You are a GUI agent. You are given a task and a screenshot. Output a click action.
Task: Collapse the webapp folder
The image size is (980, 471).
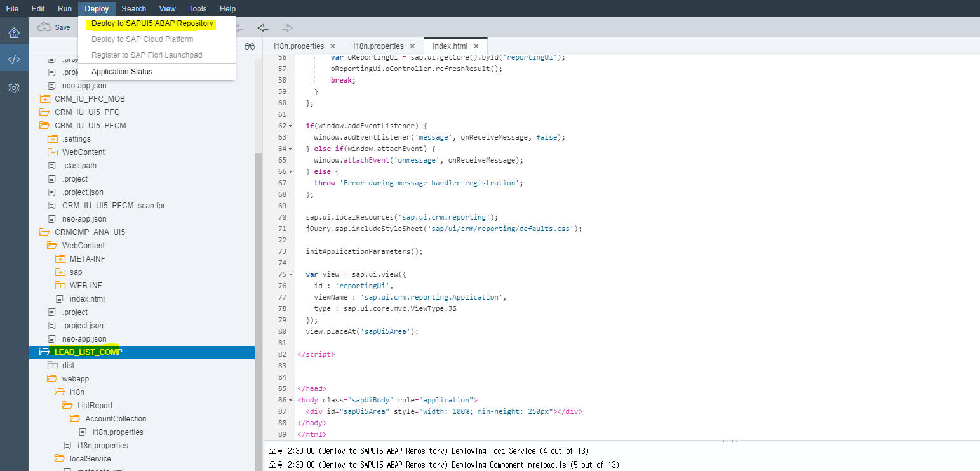click(53, 379)
